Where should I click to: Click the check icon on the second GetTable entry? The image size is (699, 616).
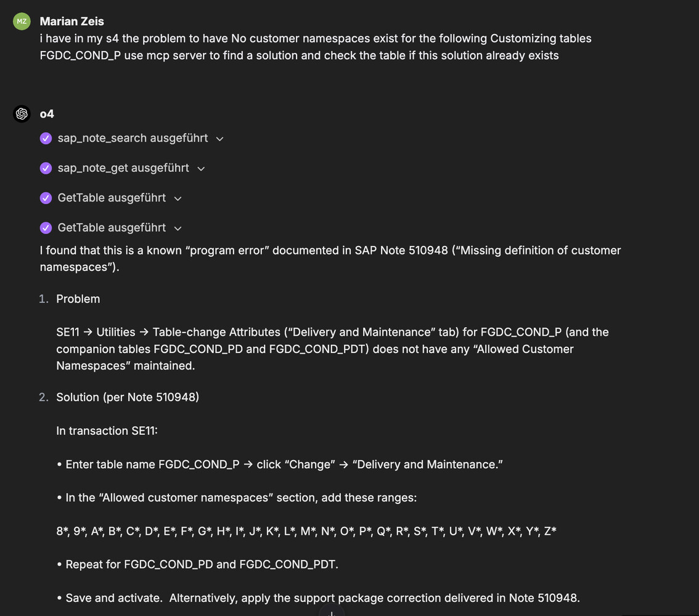46,227
